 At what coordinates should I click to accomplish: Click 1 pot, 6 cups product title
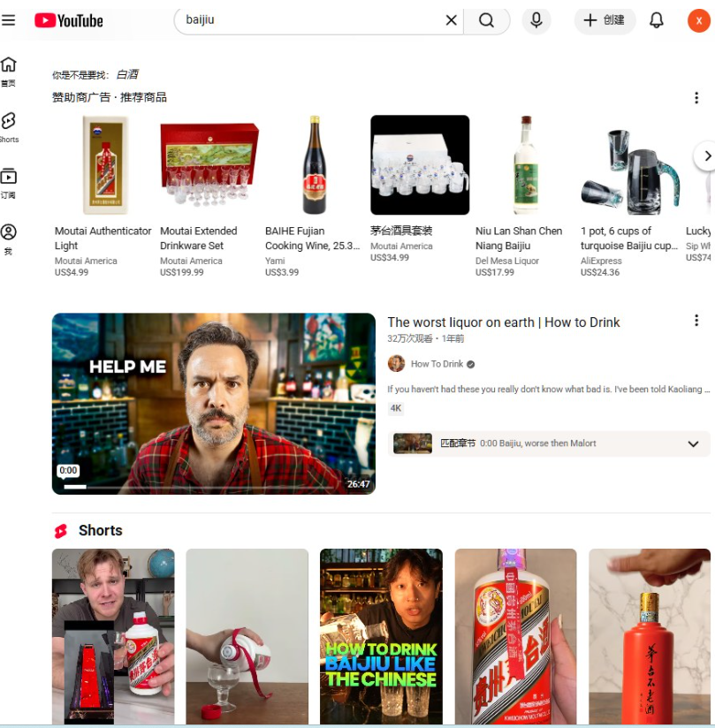[x=629, y=239]
